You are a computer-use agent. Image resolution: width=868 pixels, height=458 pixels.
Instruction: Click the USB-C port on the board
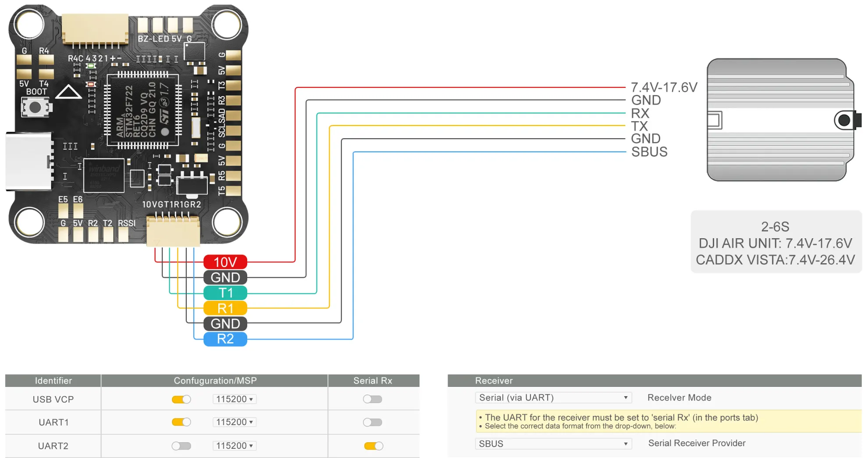[x=28, y=161]
